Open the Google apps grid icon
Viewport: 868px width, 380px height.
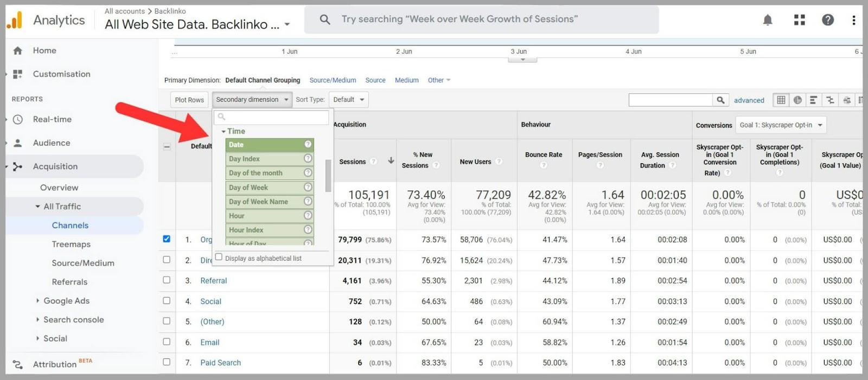[x=799, y=20]
